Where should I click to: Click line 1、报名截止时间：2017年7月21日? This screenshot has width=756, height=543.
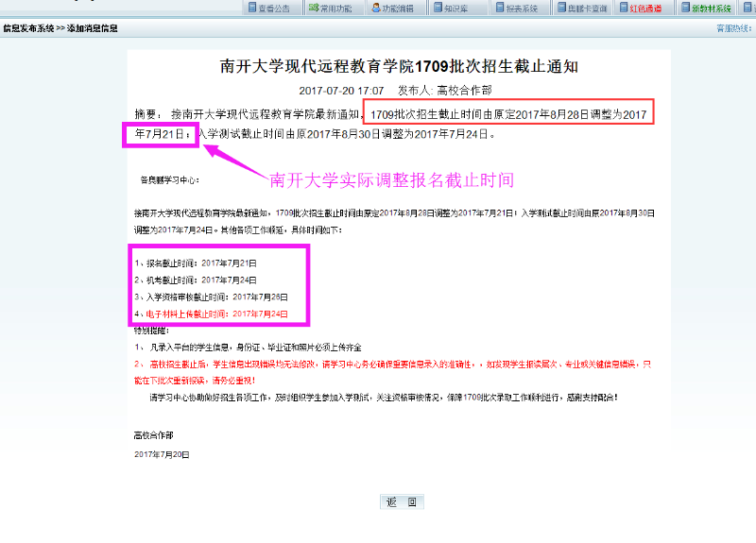[x=196, y=263]
